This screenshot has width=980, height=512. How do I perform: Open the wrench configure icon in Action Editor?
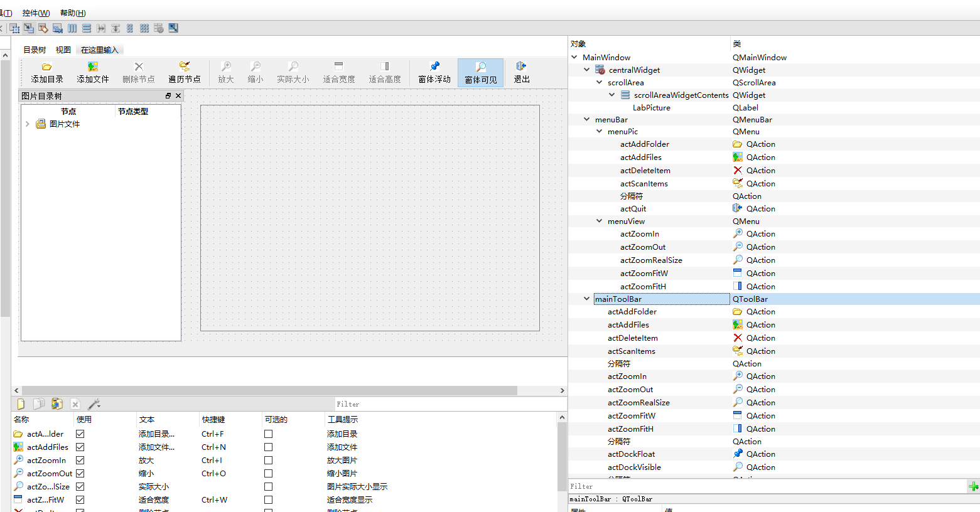(94, 404)
